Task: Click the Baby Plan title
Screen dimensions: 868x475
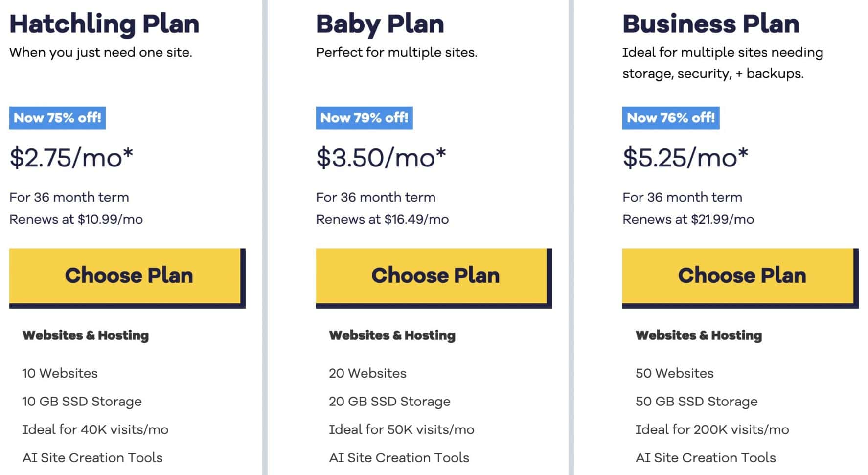Action: pyautogui.click(x=380, y=24)
